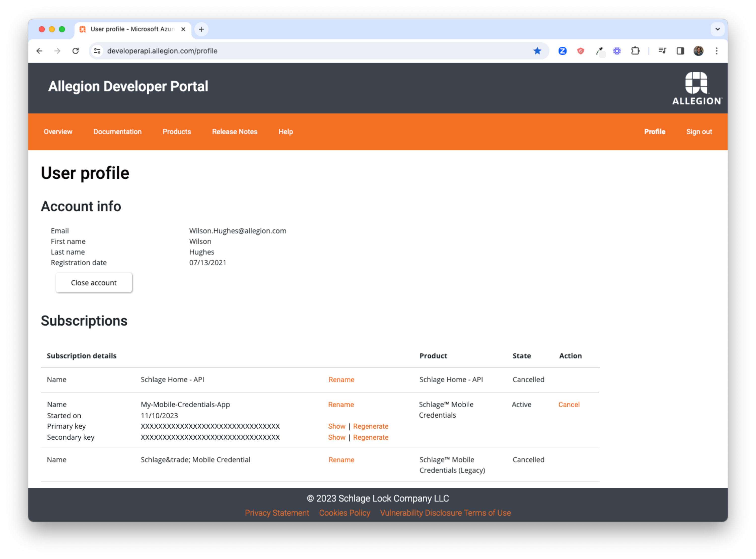Go back with the browser back arrow
The image size is (756, 559).
[x=40, y=51]
